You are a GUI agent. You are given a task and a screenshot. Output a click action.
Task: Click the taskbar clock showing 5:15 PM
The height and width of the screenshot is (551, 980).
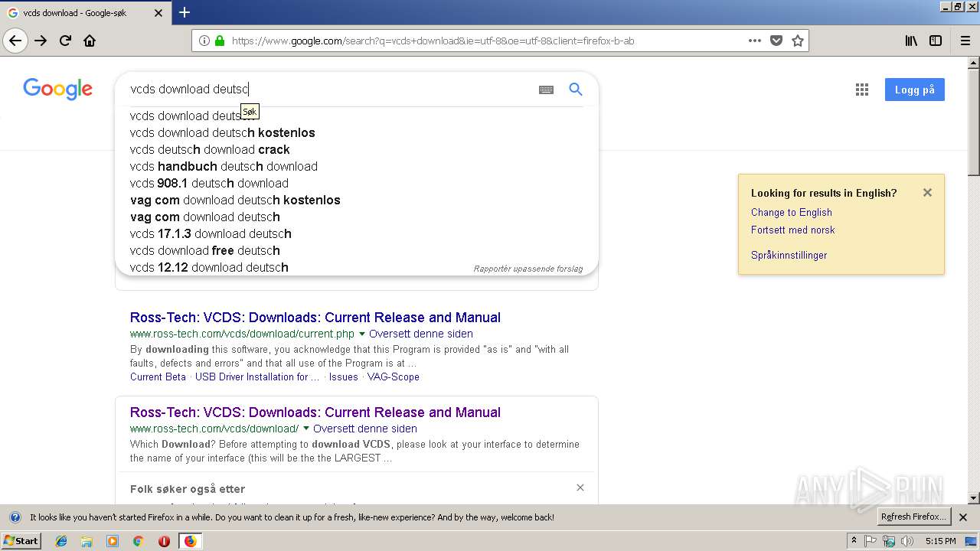[940, 541]
